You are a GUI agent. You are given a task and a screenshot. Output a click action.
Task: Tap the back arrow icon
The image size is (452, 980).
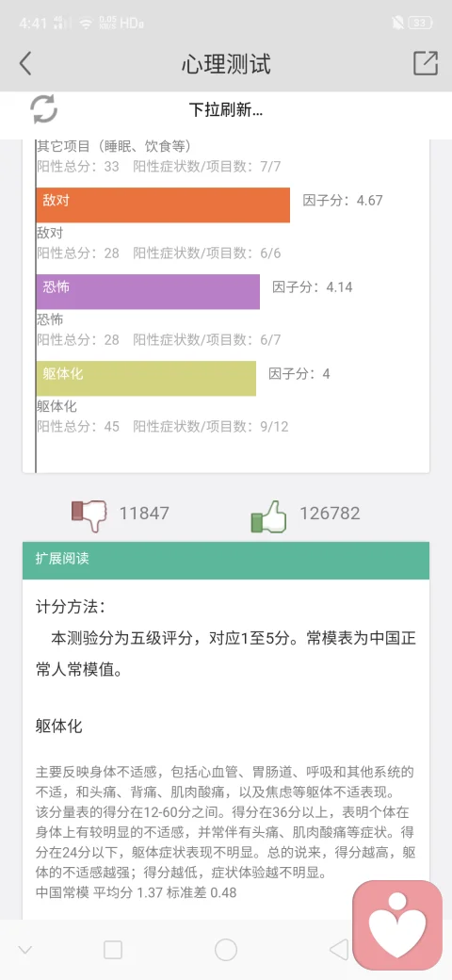pos(25,64)
